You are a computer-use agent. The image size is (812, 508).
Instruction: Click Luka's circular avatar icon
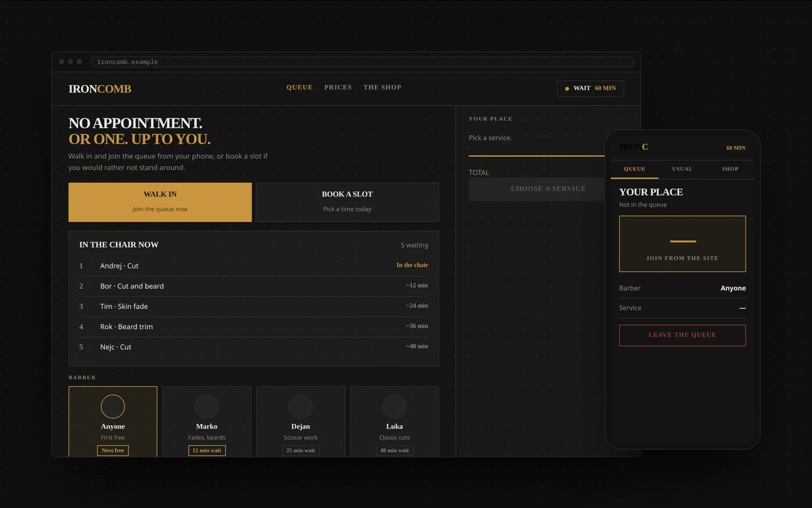[x=394, y=407]
